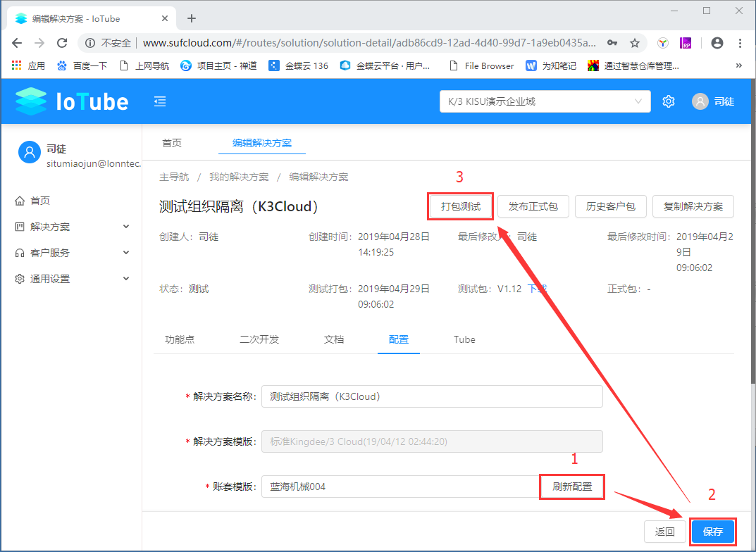Click the disabled 解决方案模版 field
This screenshot has height=552, width=756.
click(432, 441)
